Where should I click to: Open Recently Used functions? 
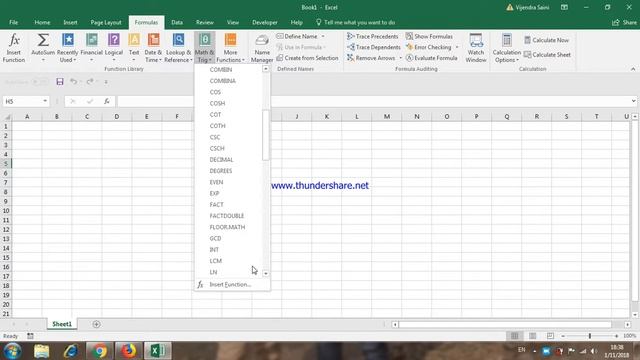tap(67, 48)
